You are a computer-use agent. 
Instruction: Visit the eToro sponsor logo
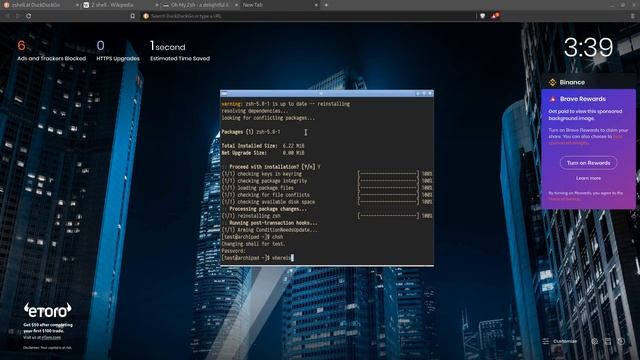tap(47, 310)
